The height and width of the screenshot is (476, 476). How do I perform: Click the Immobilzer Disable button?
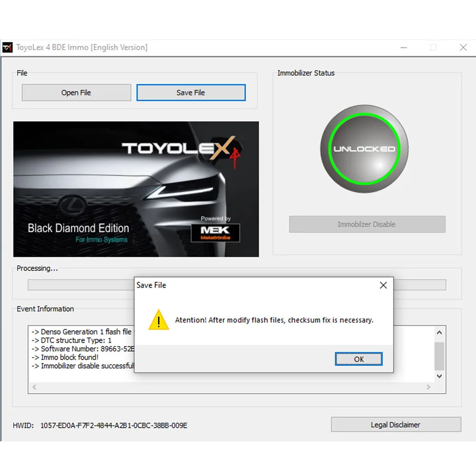(x=367, y=224)
